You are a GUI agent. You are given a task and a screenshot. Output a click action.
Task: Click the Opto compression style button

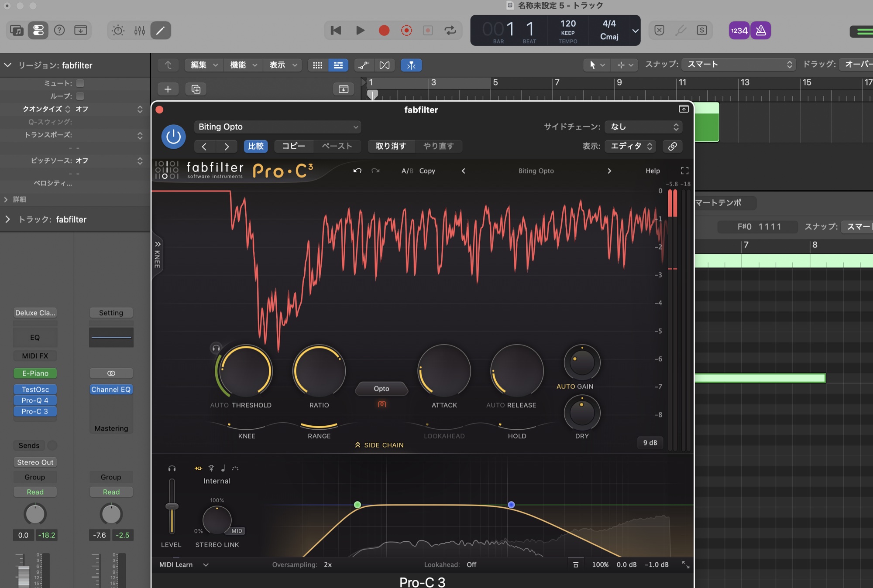click(382, 389)
